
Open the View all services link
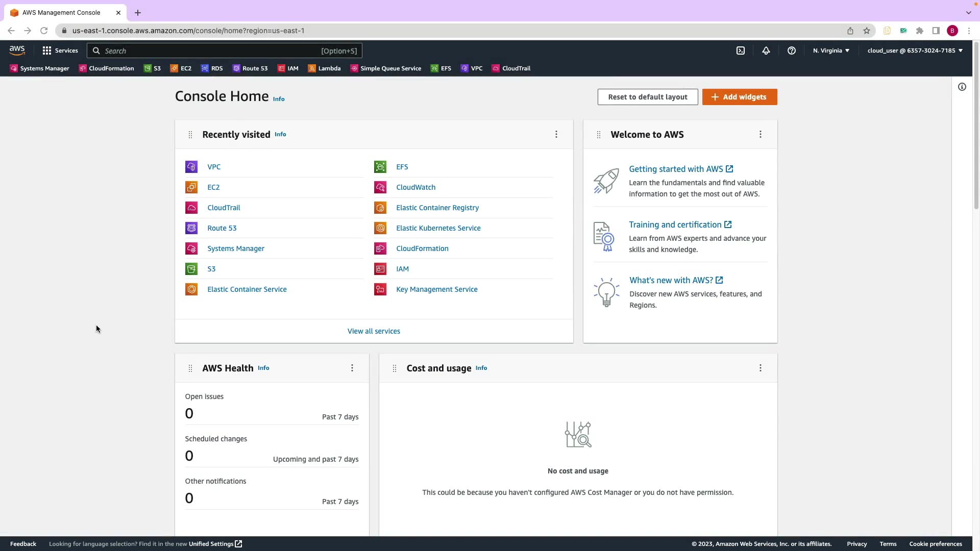(374, 331)
